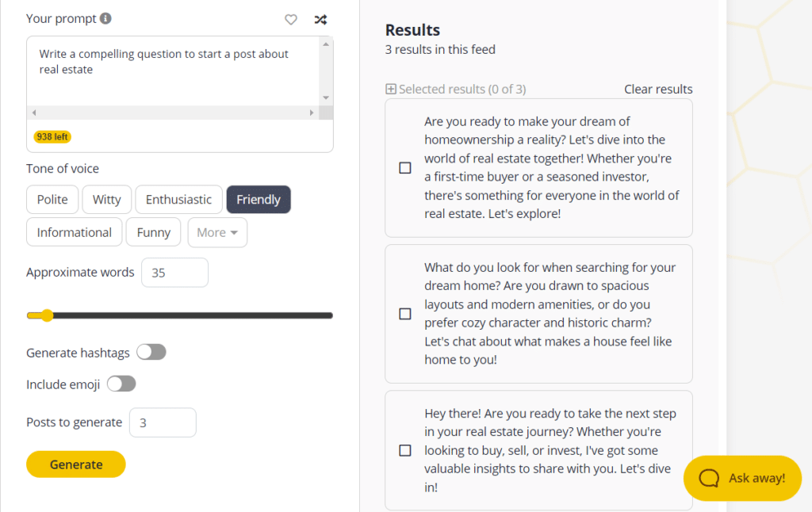Click the prompt box's down scroll arrow
The width and height of the screenshot is (812, 512).
tap(325, 98)
